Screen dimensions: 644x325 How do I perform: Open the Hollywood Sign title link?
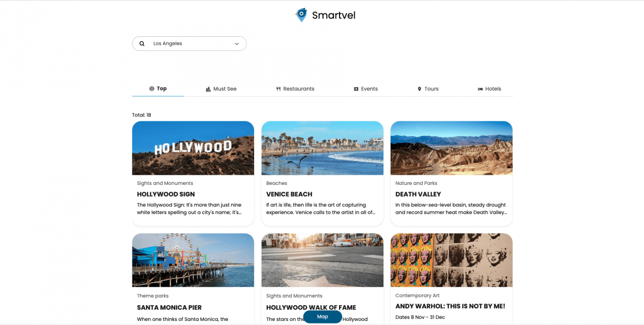tap(166, 194)
